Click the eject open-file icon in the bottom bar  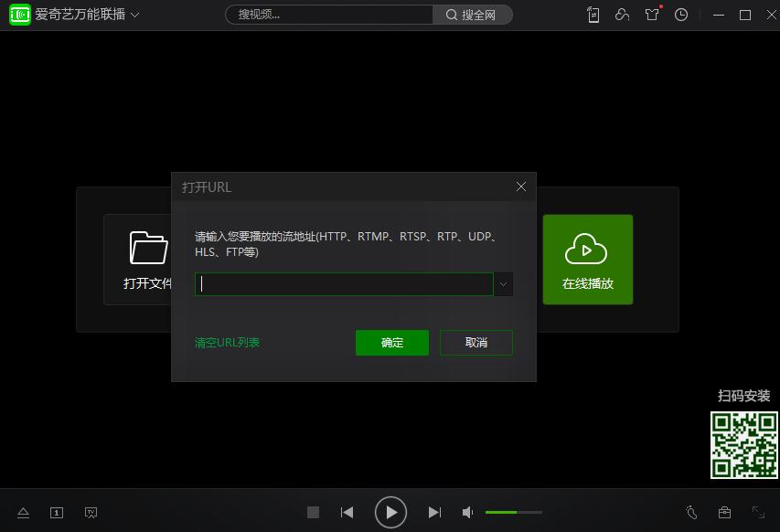click(x=24, y=512)
